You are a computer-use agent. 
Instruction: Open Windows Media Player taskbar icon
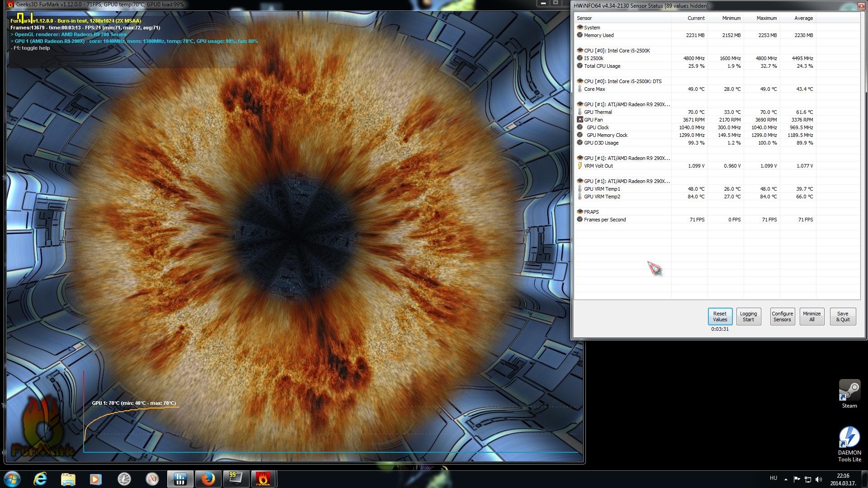[96, 479]
